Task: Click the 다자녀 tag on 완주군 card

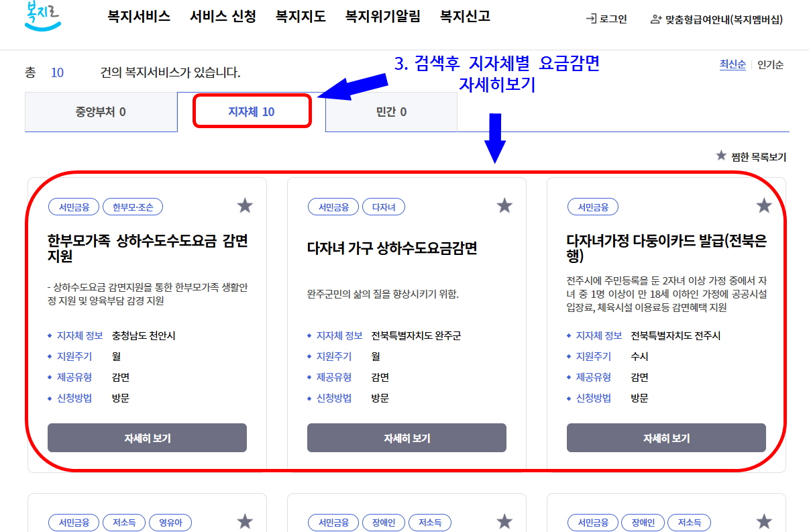Action: point(384,207)
